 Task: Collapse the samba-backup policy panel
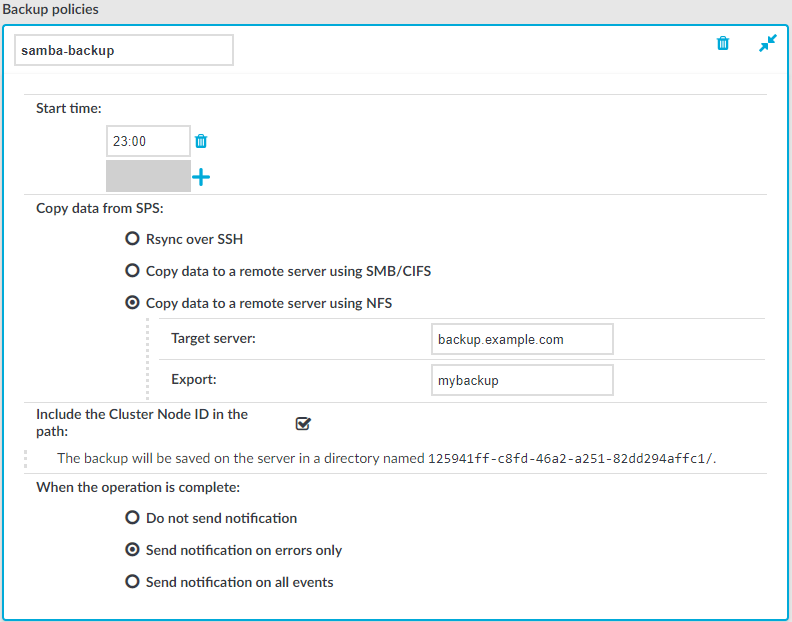(x=768, y=43)
